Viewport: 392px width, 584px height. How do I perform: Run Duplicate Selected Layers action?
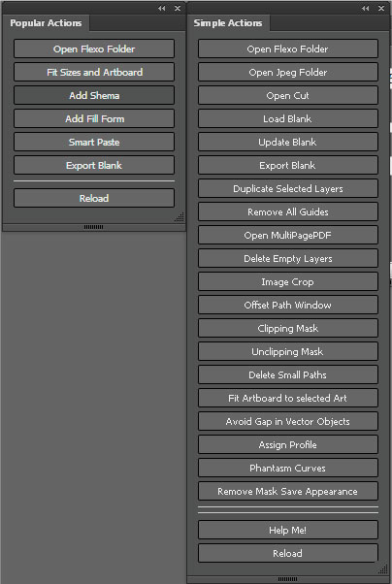click(288, 188)
